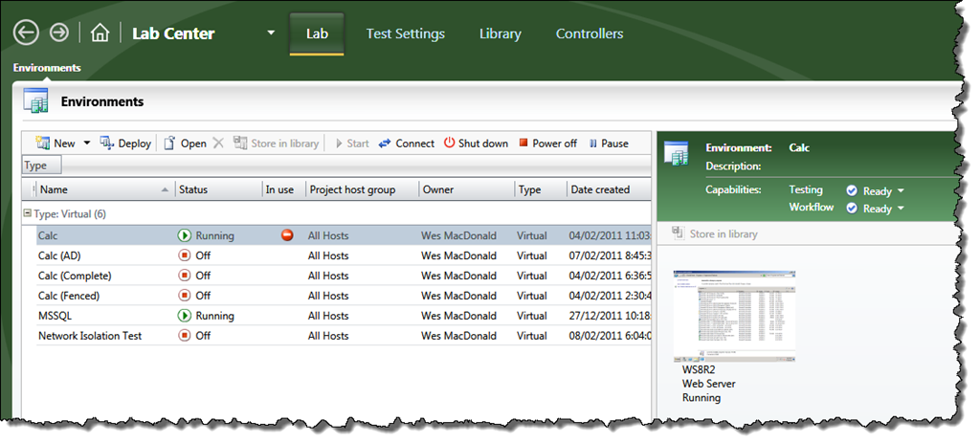Switch to the Test Settings tab
980x443 pixels.
[x=405, y=33]
